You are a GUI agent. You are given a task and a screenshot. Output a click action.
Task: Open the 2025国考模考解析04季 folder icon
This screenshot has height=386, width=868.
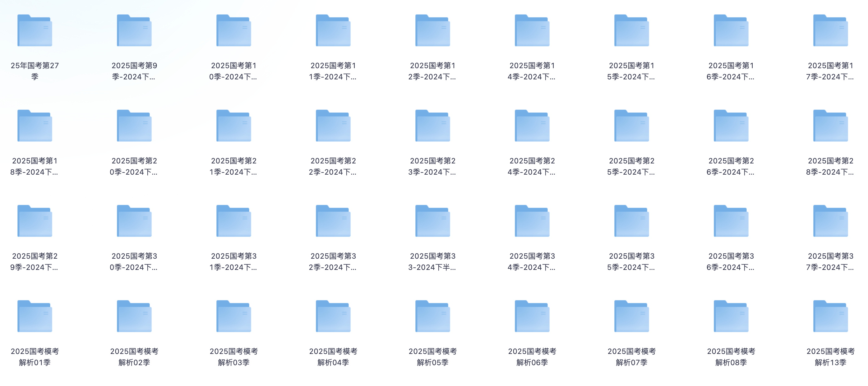333,316
